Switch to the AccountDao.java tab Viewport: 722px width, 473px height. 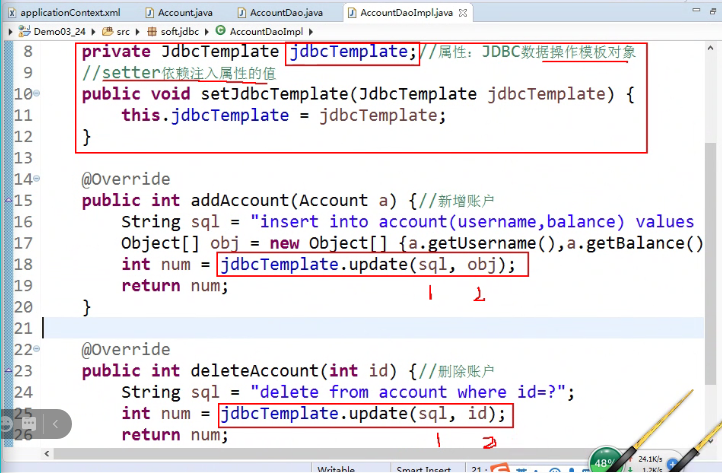coord(280,12)
